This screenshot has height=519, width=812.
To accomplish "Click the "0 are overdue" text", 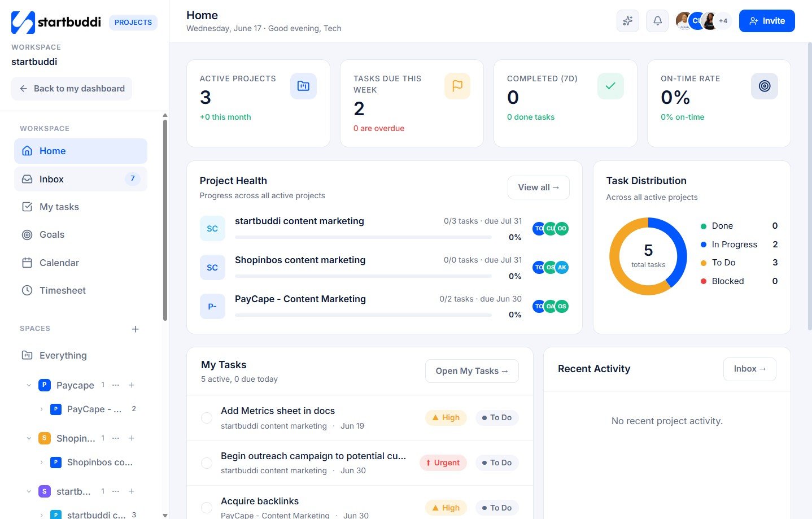I will tap(379, 128).
